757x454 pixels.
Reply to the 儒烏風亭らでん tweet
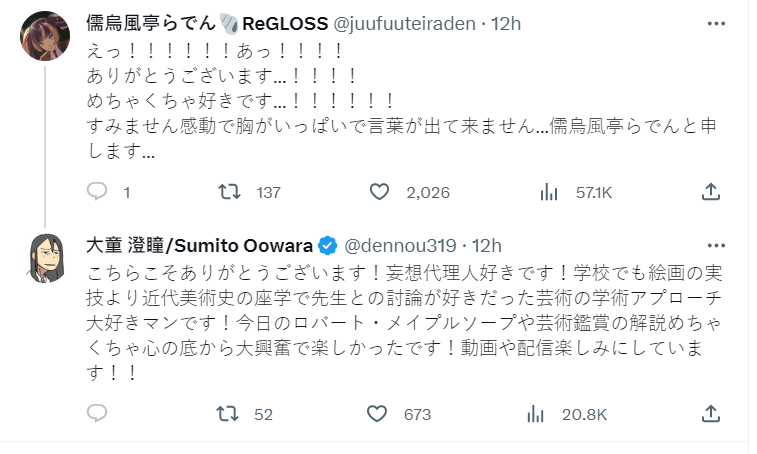click(x=97, y=192)
